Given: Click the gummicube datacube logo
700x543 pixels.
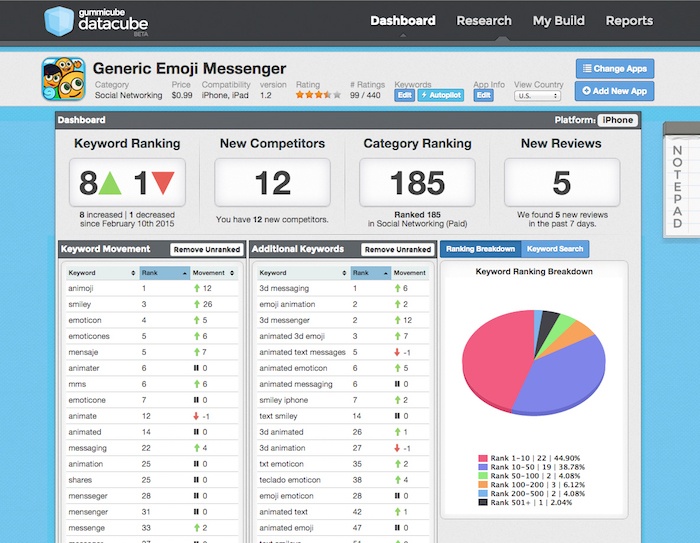Looking at the screenshot, I should (96, 21).
